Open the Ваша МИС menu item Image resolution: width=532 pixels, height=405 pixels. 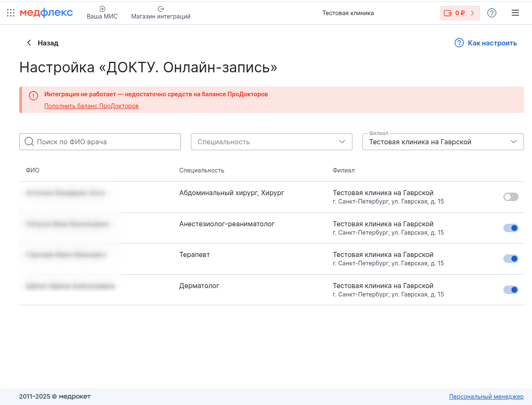click(x=102, y=13)
